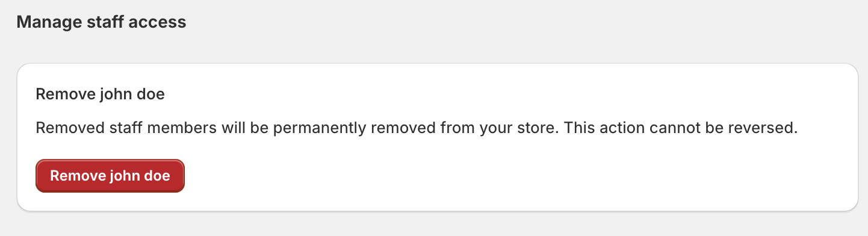This screenshot has width=868, height=236.
Task: Click gray area right of Manage staff access
Action: (x=524, y=23)
